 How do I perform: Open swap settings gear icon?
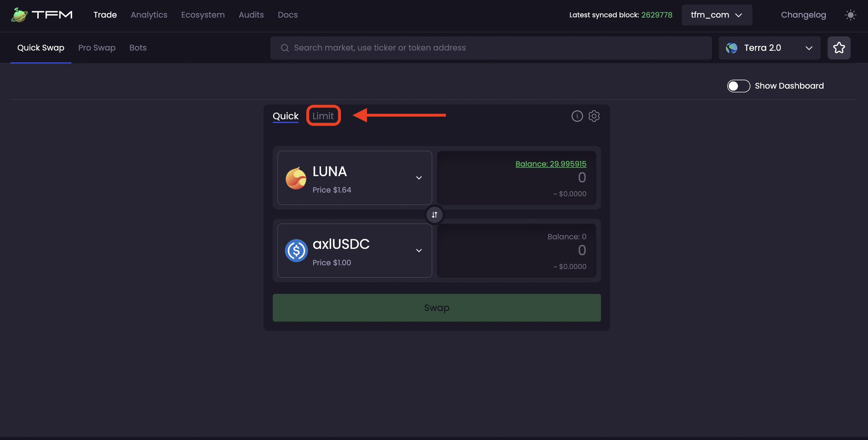[594, 116]
